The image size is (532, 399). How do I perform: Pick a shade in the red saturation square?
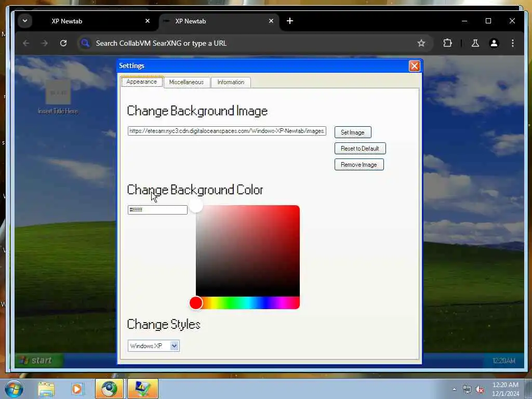[x=248, y=251]
